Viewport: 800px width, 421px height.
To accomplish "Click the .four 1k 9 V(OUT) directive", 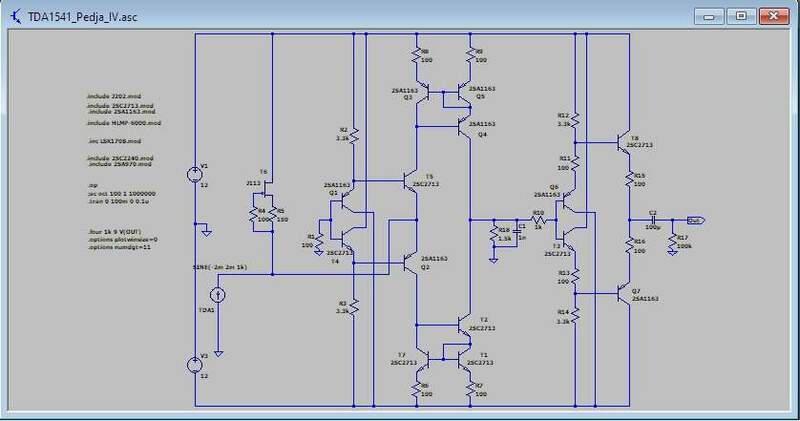I will (x=114, y=232).
